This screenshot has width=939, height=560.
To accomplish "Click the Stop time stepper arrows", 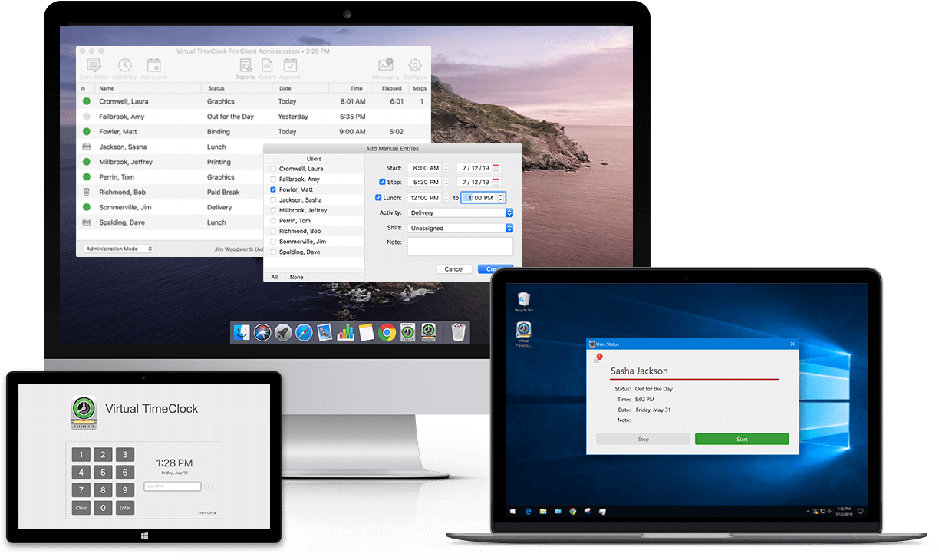I will click(446, 182).
